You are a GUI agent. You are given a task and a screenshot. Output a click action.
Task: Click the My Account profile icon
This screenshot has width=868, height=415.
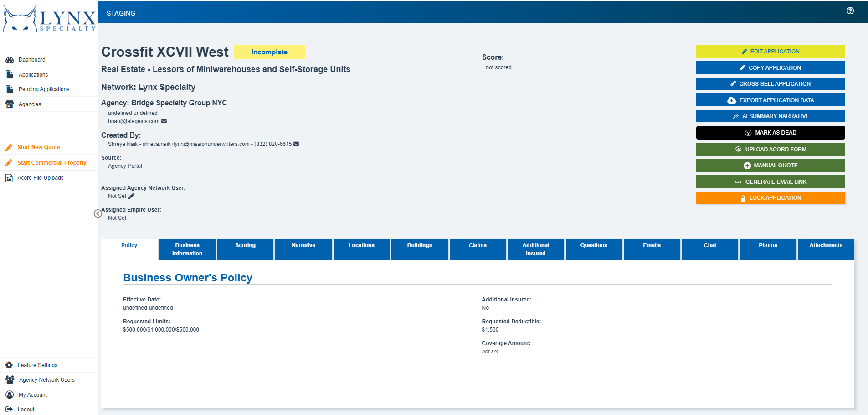click(x=10, y=395)
